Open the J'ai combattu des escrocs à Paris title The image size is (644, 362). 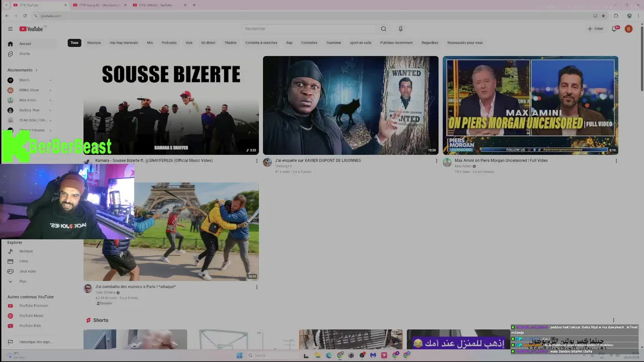(135, 287)
